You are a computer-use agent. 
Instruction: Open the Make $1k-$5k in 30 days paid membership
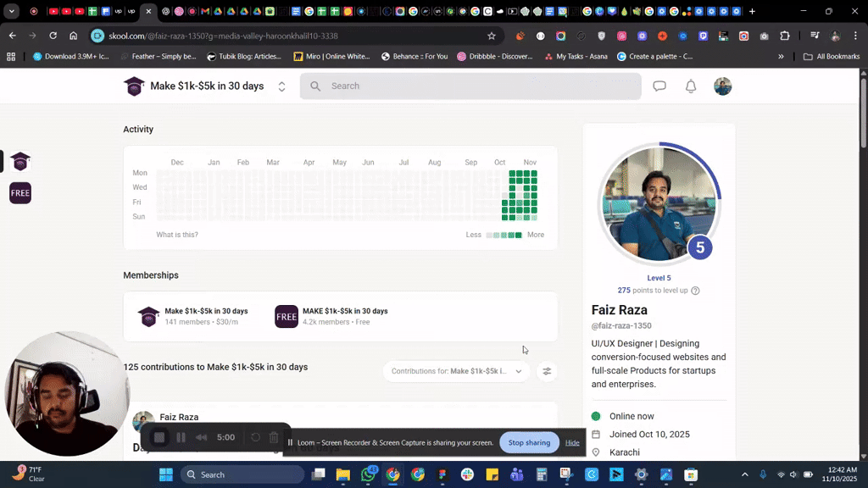pyautogui.click(x=192, y=317)
